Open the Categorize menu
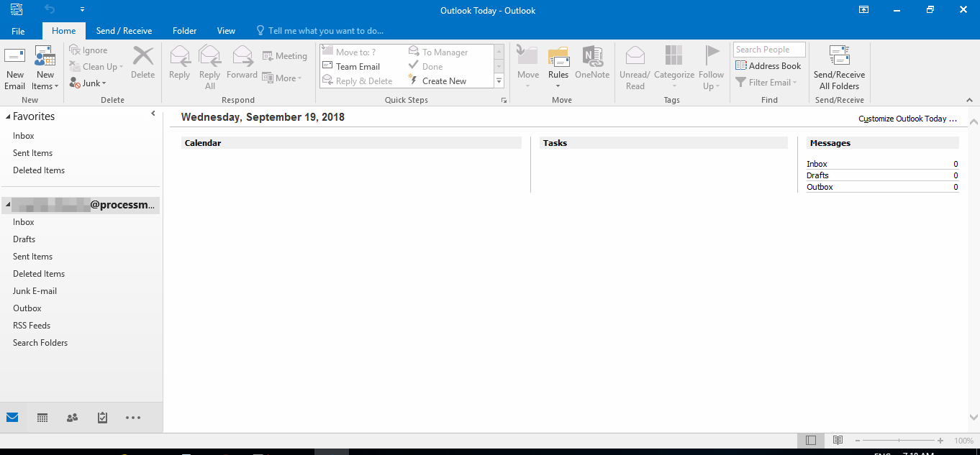Viewport: 980px width, 455px height. 674,67
